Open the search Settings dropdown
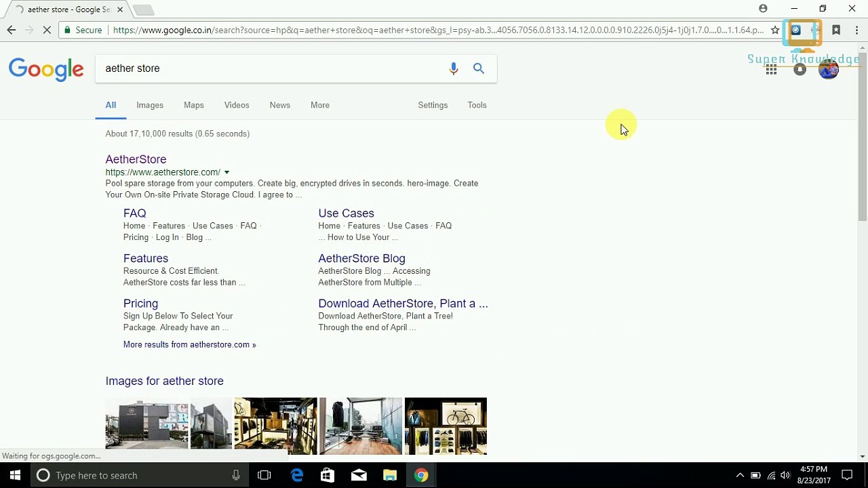 433,105
